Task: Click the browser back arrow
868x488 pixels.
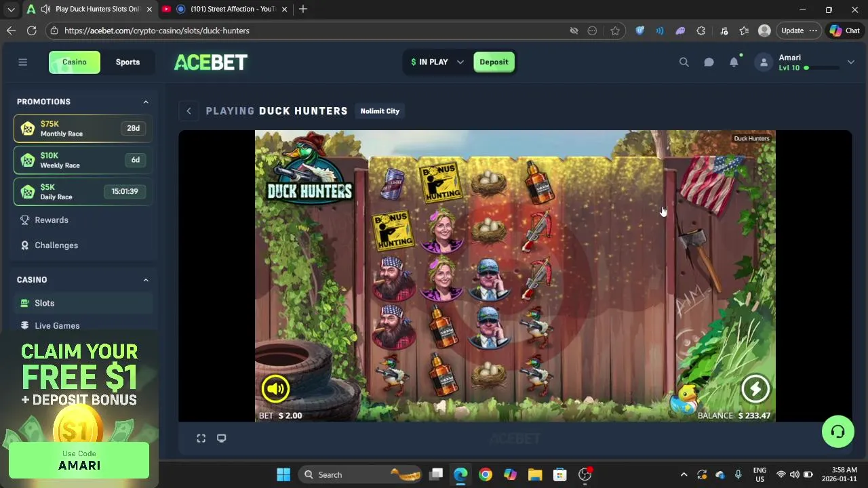Action: (x=11, y=30)
